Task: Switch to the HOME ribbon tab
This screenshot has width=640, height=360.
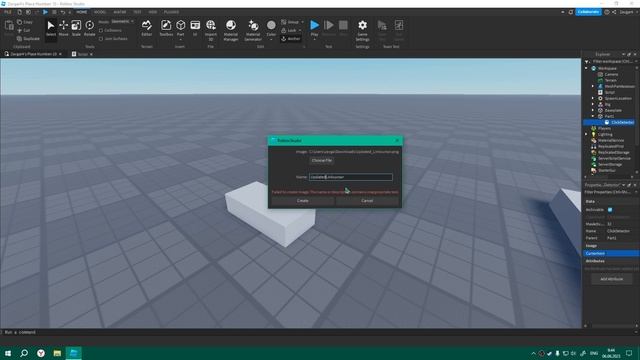Action: (x=82, y=12)
